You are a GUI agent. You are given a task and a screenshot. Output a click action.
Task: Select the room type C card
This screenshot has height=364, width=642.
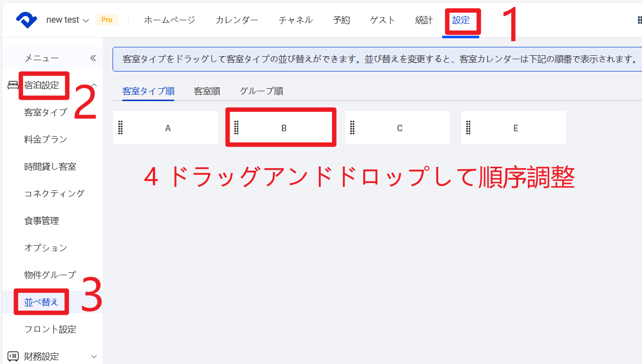point(399,128)
